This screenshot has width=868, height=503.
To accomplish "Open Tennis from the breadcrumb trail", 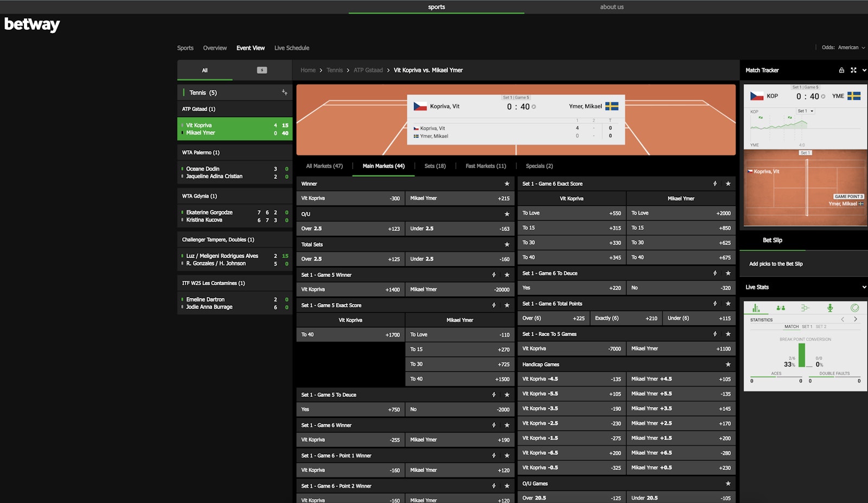I will pyautogui.click(x=334, y=70).
